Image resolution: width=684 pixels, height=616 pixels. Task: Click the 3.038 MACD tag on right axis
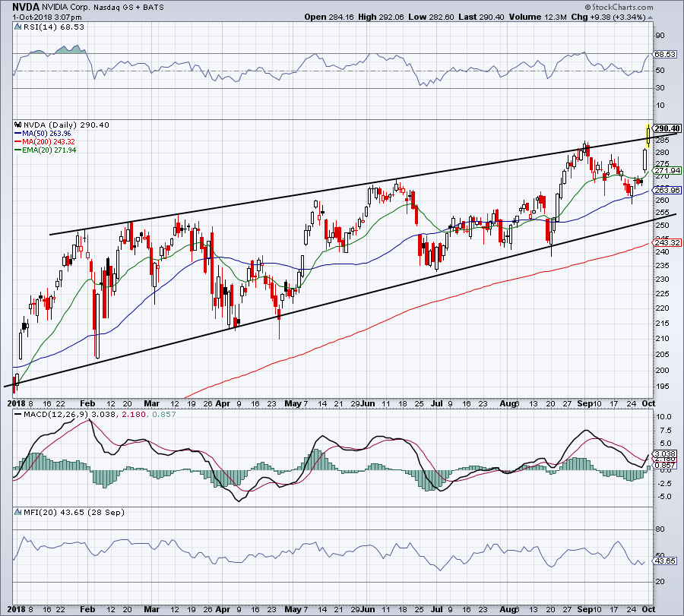click(x=665, y=453)
